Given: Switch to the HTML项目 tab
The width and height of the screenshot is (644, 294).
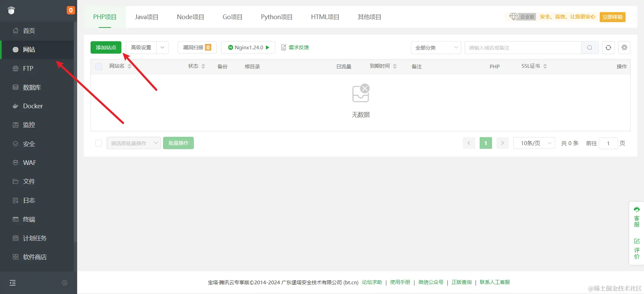Looking at the screenshot, I should click(325, 17).
